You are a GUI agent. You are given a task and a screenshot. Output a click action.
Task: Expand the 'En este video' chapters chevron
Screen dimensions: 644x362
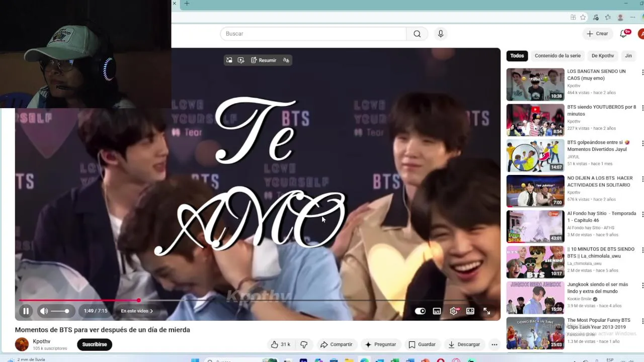point(151,311)
